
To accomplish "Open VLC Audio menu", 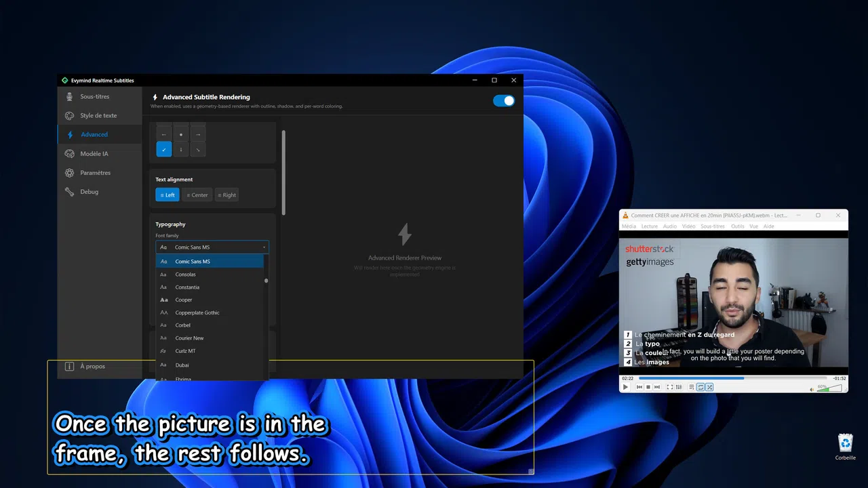I will coord(670,226).
